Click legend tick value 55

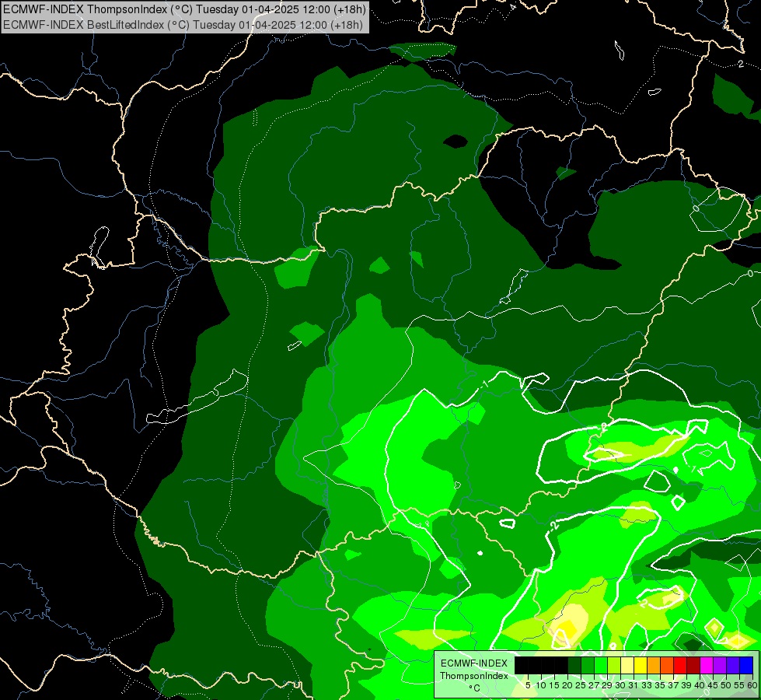(738, 685)
